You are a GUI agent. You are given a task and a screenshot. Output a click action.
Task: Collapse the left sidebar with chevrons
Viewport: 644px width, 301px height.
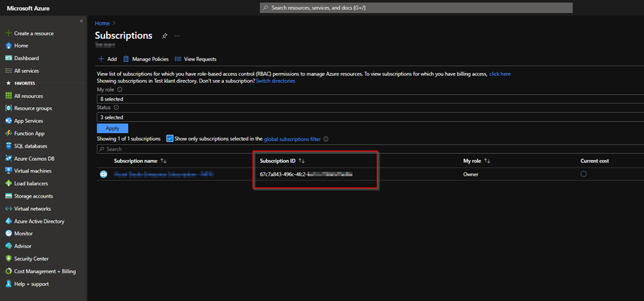tap(81, 21)
